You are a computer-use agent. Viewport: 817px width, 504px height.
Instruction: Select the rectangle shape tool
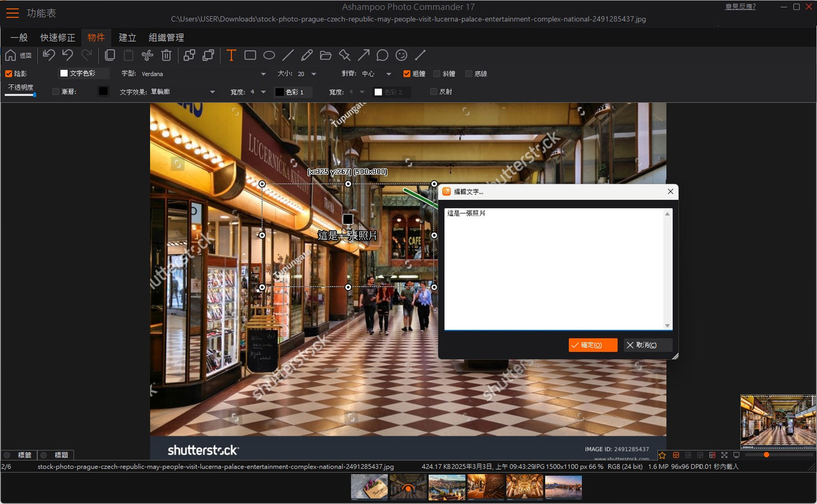pos(250,56)
